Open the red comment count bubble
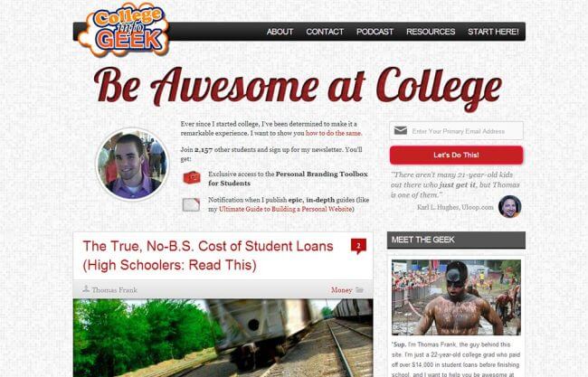 tap(358, 246)
